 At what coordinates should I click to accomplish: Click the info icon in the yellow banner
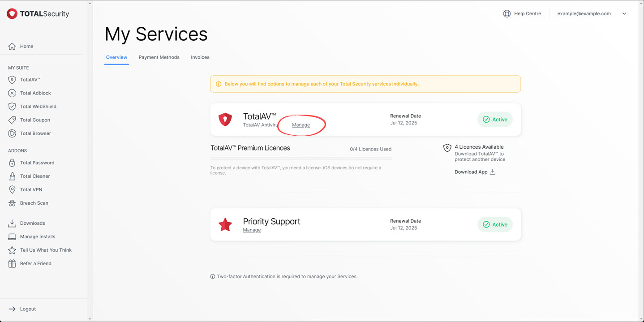click(219, 84)
